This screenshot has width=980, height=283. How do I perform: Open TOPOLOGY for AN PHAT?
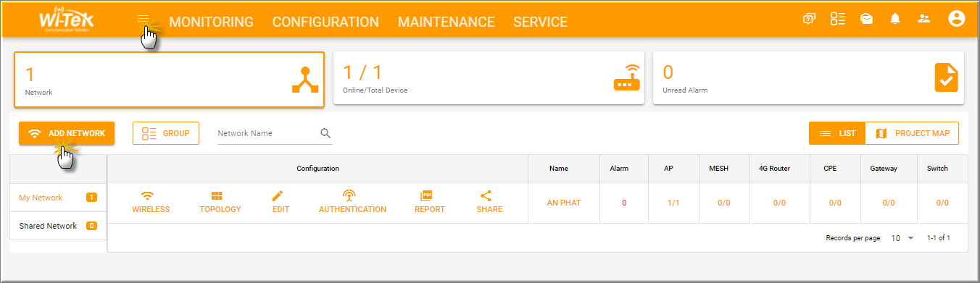coord(220,203)
